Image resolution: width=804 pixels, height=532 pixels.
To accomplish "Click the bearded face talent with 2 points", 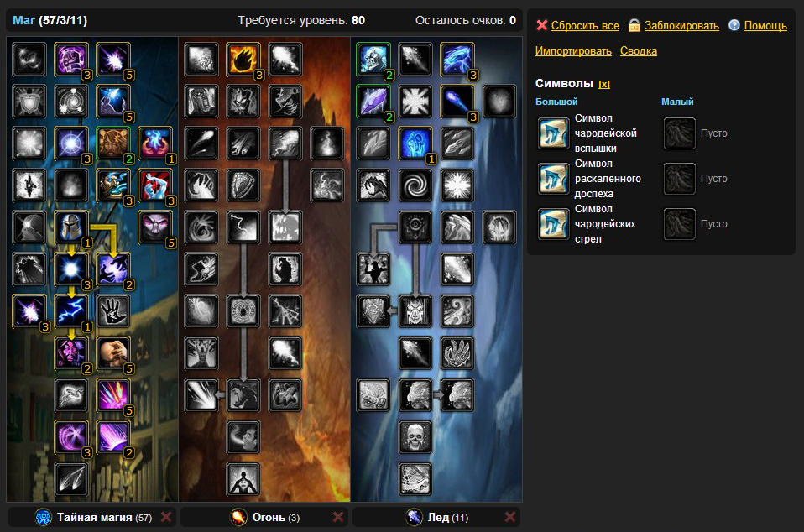I will [113, 143].
